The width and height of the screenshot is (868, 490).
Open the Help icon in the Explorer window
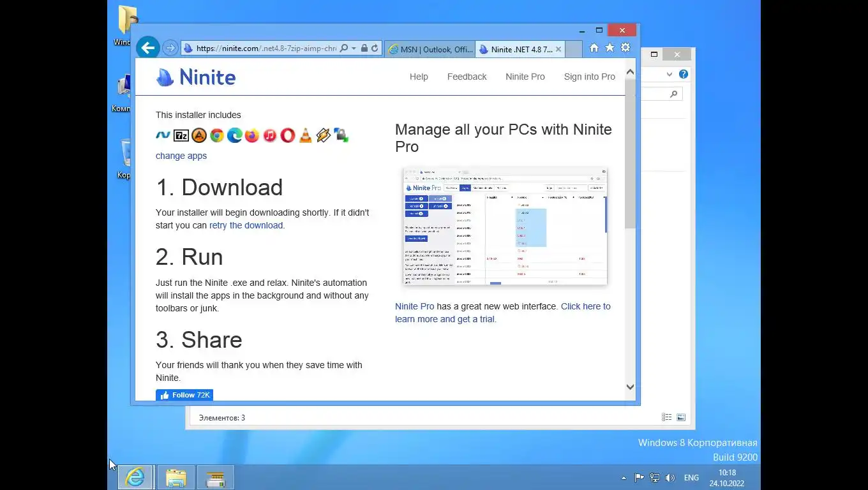684,74
